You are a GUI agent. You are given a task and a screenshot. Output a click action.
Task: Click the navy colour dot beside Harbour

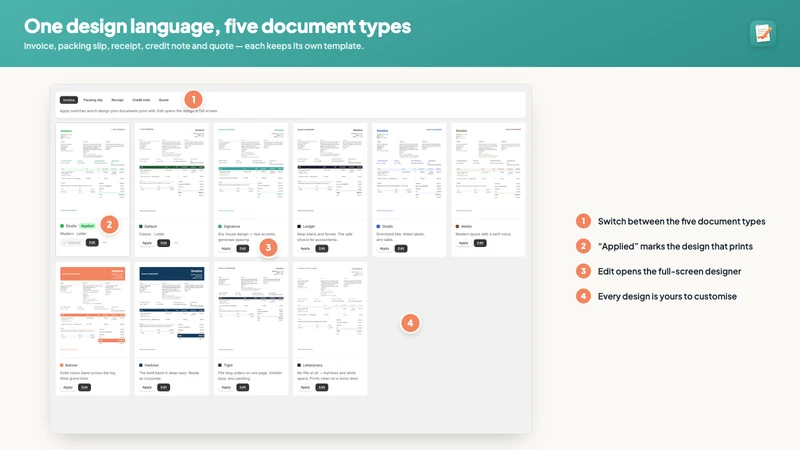[141, 365]
